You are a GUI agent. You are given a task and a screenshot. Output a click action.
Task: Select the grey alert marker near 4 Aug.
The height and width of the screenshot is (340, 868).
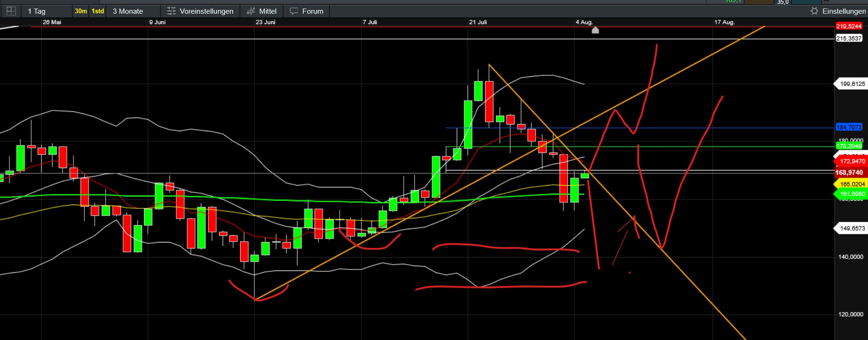coord(596,30)
